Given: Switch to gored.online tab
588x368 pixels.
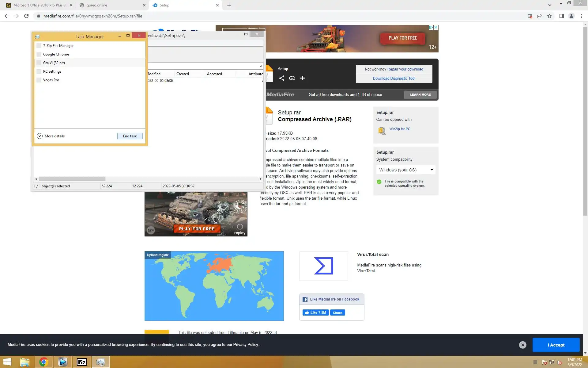Looking at the screenshot, I should coord(97,5).
